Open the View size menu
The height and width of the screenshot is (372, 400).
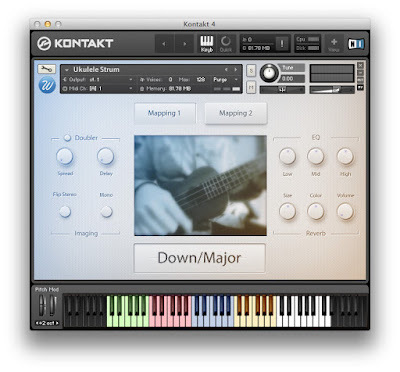334,44
